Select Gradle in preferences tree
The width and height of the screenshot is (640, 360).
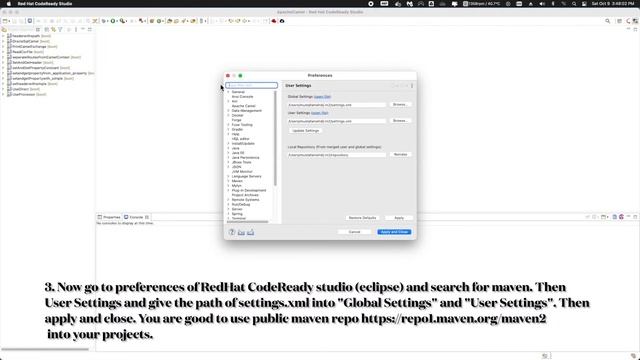tap(237, 129)
